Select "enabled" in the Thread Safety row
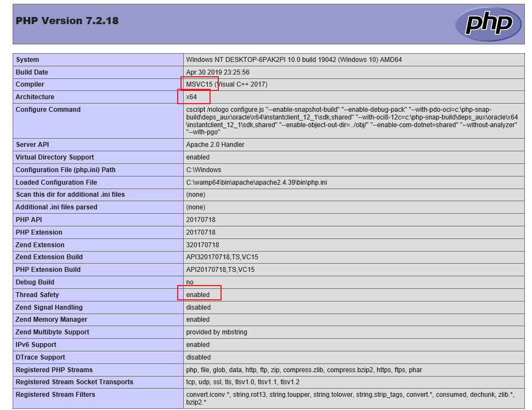Image resolution: width=532 pixels, height=410 pixels. tap(198, 295)
